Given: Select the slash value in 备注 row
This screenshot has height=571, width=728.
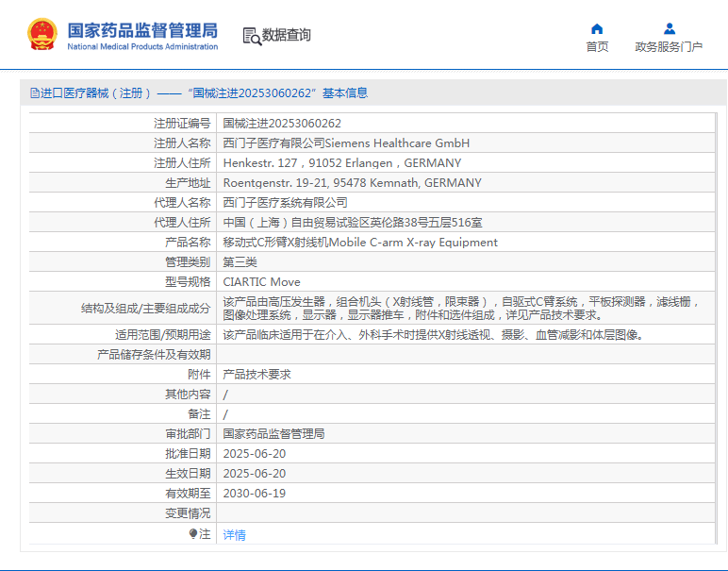Looking at the screenshot, I should click(x=225, y=414).
